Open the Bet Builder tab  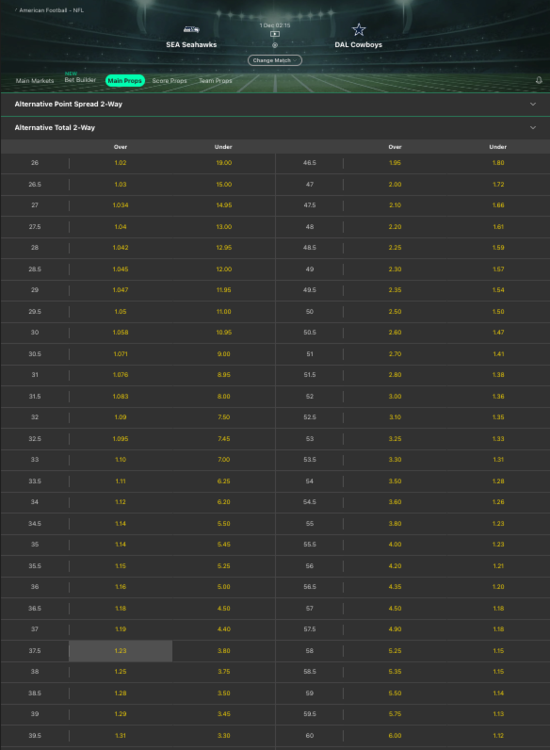(x=80, y=80)
